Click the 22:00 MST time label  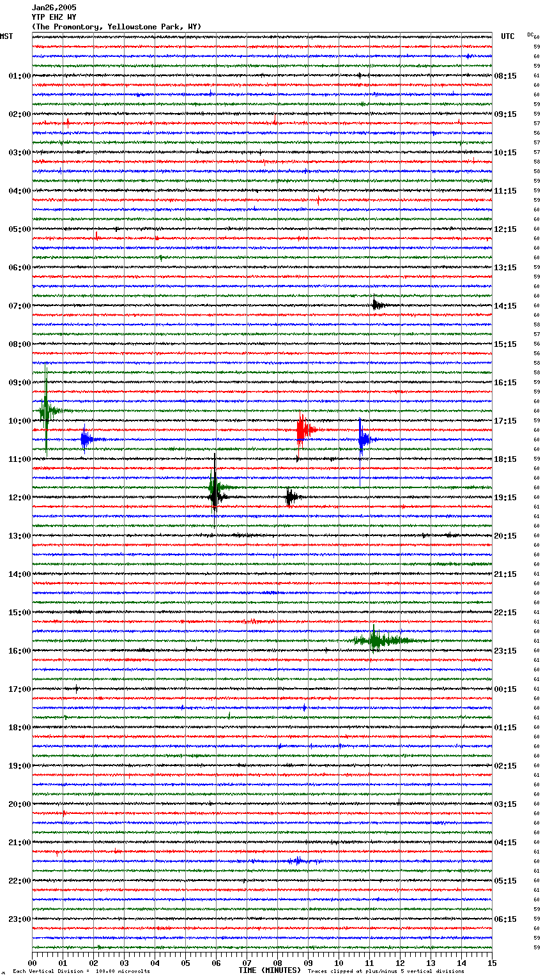click(x=20, y=881)
